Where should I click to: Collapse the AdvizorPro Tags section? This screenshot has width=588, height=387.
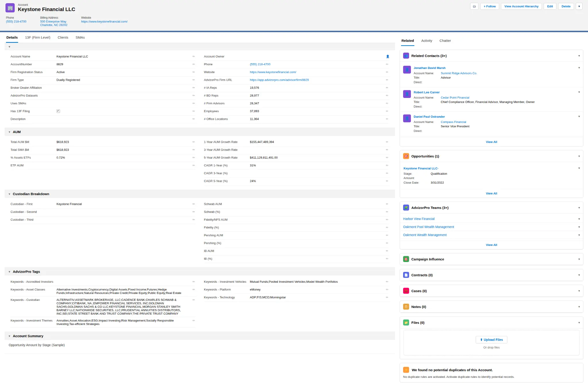click(x=9, y=272)
